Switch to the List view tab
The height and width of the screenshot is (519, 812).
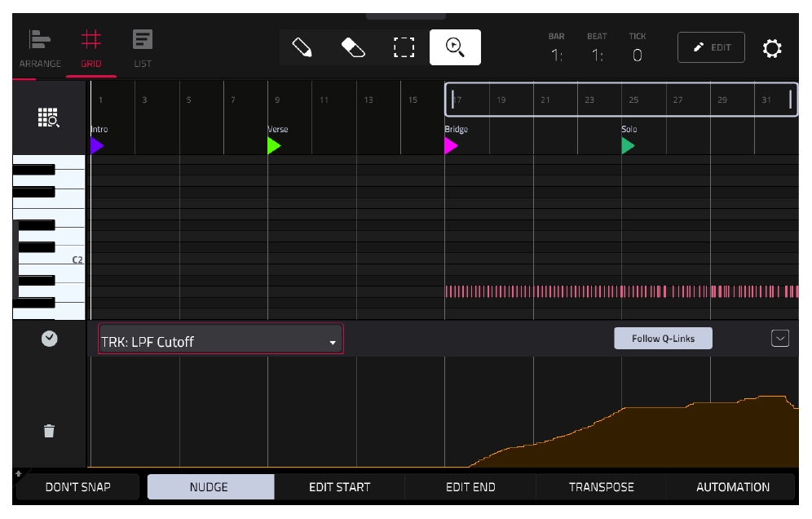tap(143, 49)
